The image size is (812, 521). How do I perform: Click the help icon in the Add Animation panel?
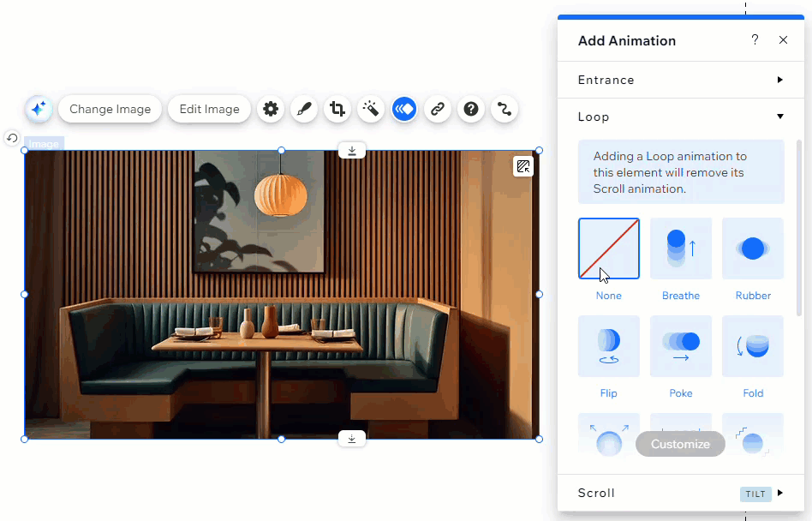(x=755, y=39)
